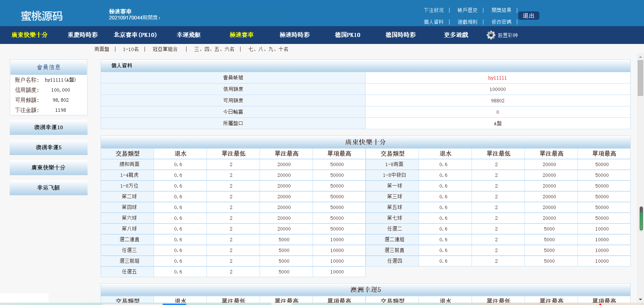Open the 更多遊戲 games menu

(x=456, y=35)
